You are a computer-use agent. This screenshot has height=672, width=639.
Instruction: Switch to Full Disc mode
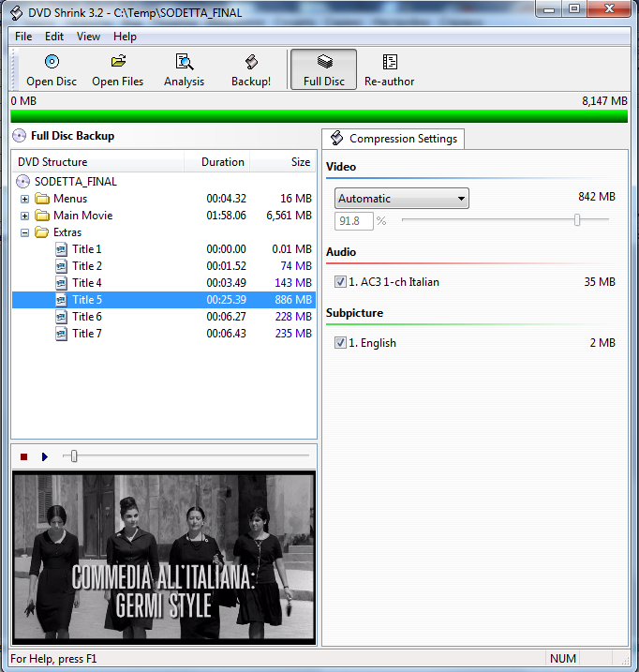tap(324, 69)
